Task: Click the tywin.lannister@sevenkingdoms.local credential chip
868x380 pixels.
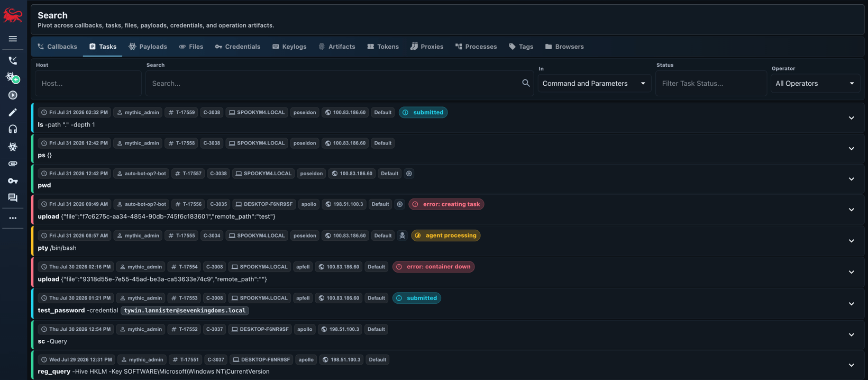Action: point(185,311)
